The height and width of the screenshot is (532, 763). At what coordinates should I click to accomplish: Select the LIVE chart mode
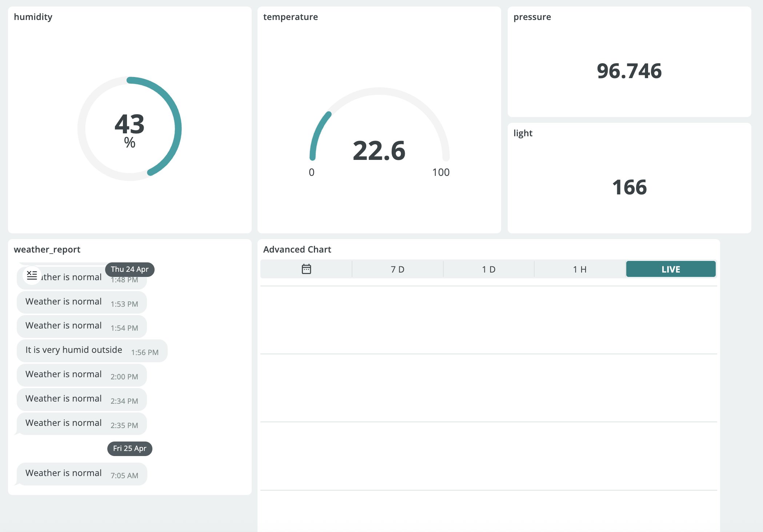[671, 269]
